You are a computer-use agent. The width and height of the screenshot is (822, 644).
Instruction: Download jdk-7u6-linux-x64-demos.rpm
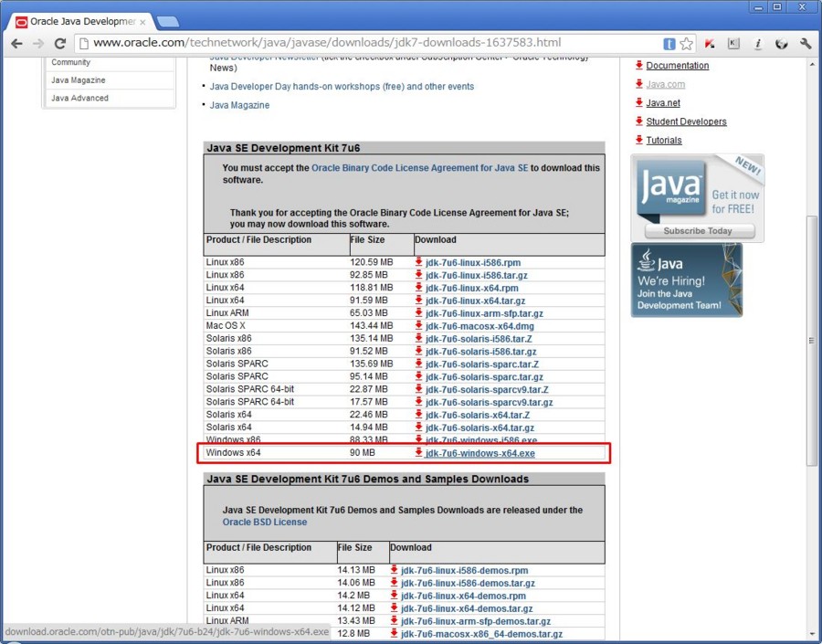click(x=463, y=596)
